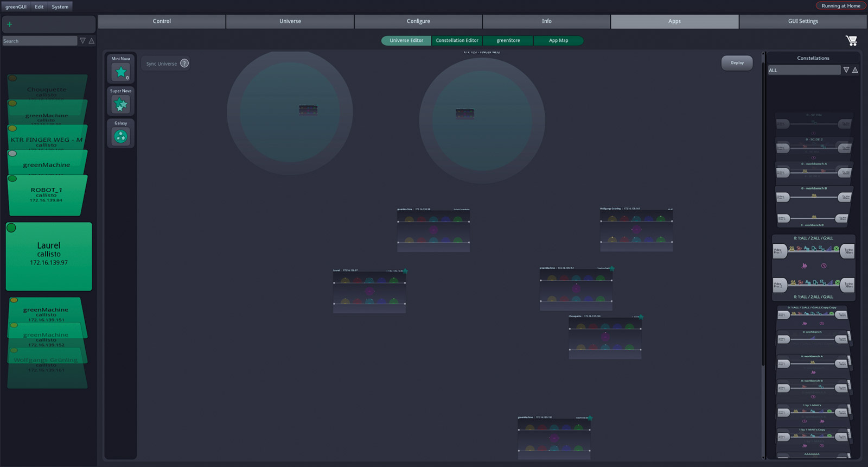
Task: Open the shopping cart icon
Action: pyautogui.click(x=851, y=41)
